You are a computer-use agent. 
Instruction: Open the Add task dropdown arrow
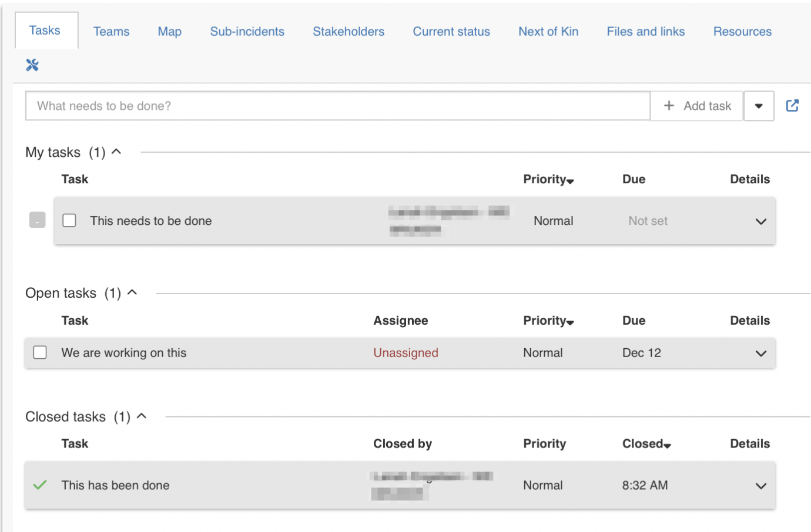[x=758, y=106]
